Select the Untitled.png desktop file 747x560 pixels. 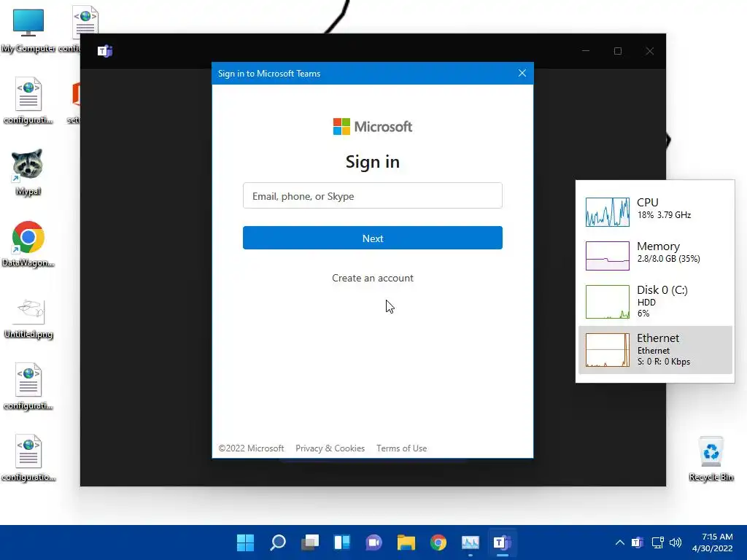[x=28, y=318]
